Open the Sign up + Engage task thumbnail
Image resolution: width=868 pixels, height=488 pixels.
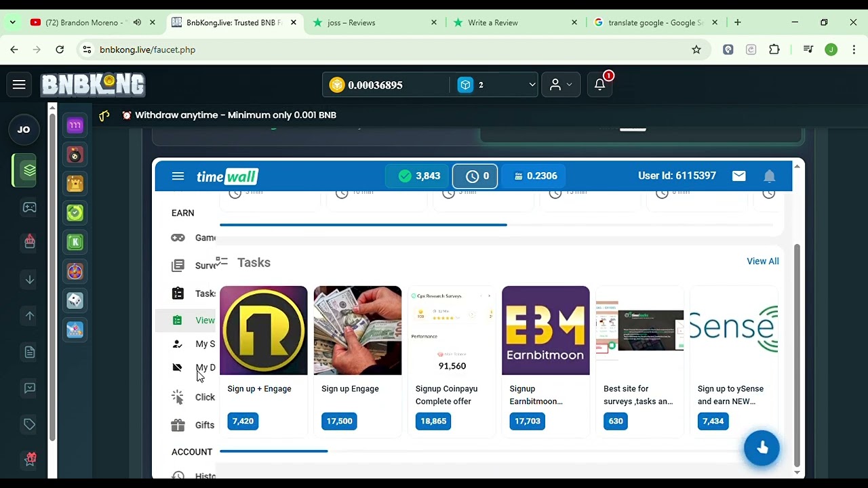pyautogui.click(x=264, y=330)
